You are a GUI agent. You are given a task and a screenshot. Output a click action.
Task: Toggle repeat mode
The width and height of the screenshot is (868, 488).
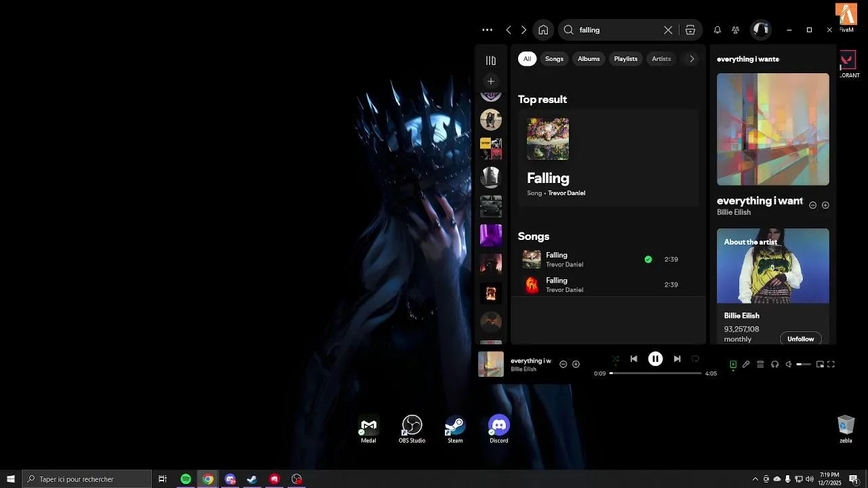point(695,359)
